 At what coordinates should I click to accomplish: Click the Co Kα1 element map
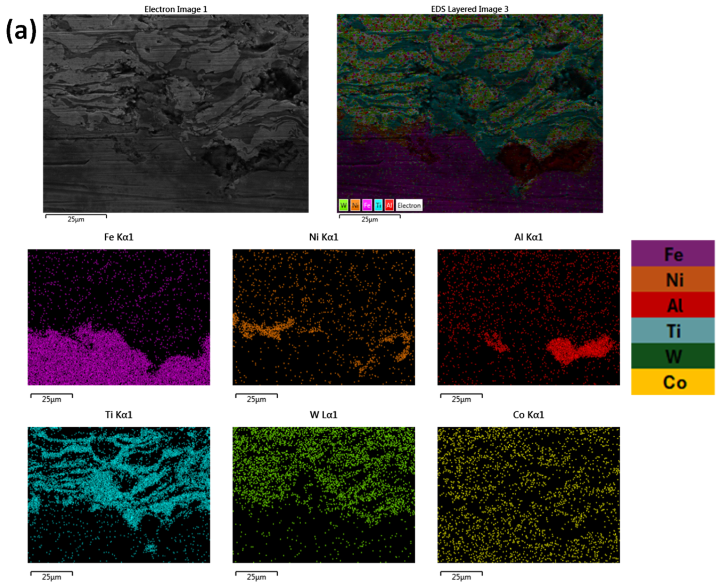(528, 495)
